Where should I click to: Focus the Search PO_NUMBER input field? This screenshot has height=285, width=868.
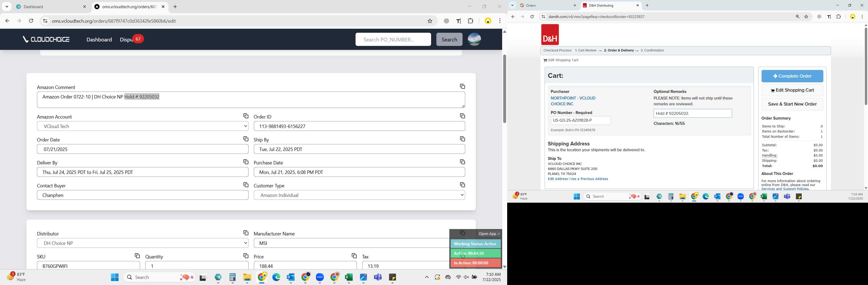click(x=393, y=39)
